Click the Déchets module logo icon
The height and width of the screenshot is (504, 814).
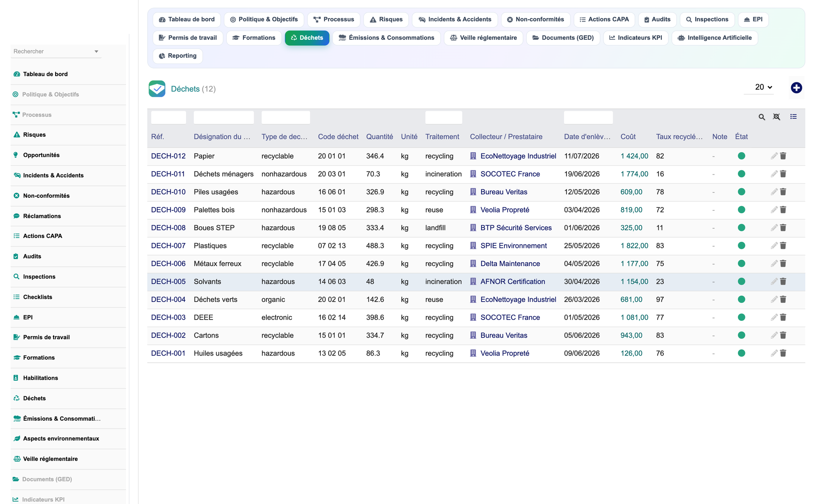[157, 89]
